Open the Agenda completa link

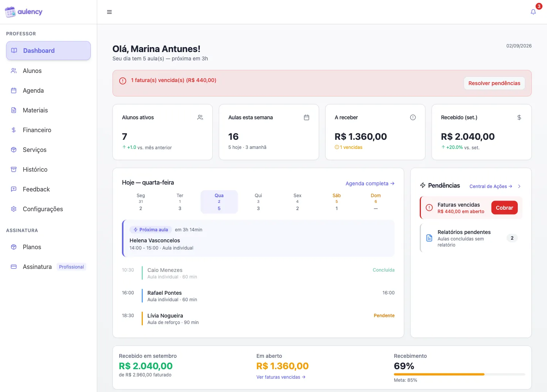point(370,183)
